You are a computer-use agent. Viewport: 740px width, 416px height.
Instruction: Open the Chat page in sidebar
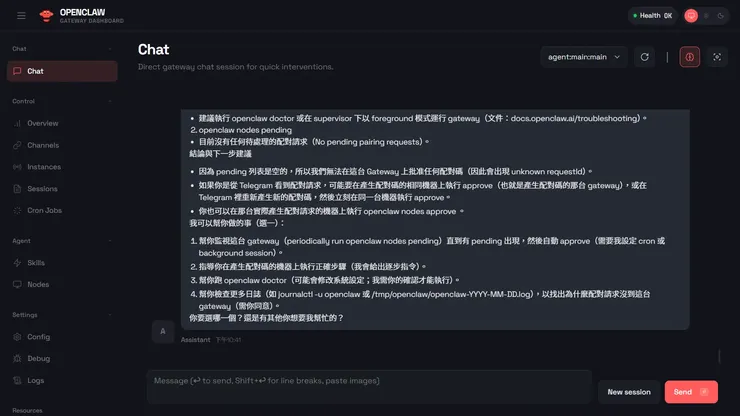tap(62, 71)
